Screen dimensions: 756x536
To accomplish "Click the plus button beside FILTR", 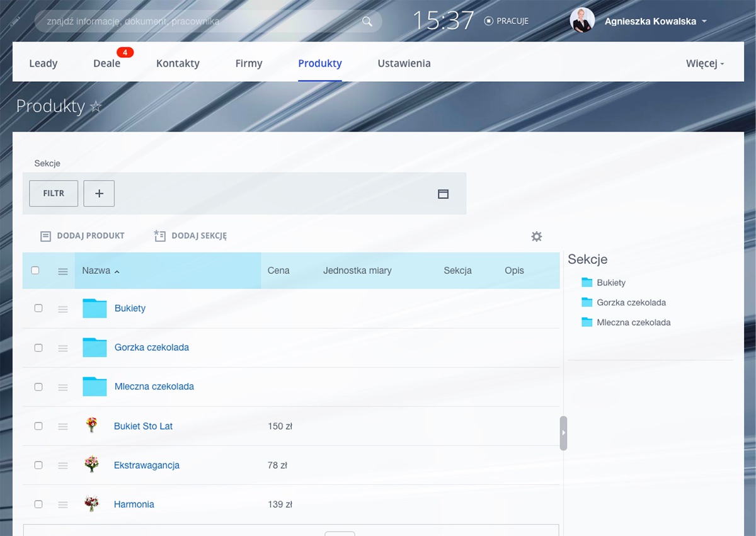I will (x=99, y=194).
